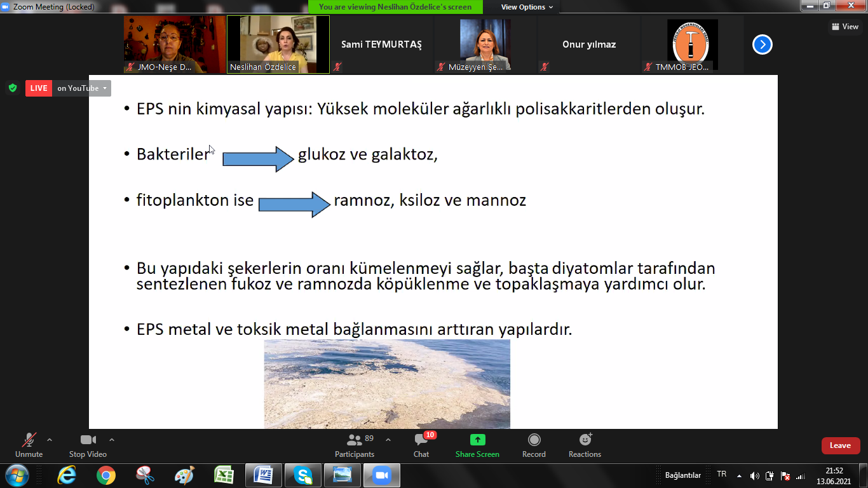Viewport: 868px width, 488px height.
Task: Open Google Chrome from taskbar
Action: coord(106,475)
